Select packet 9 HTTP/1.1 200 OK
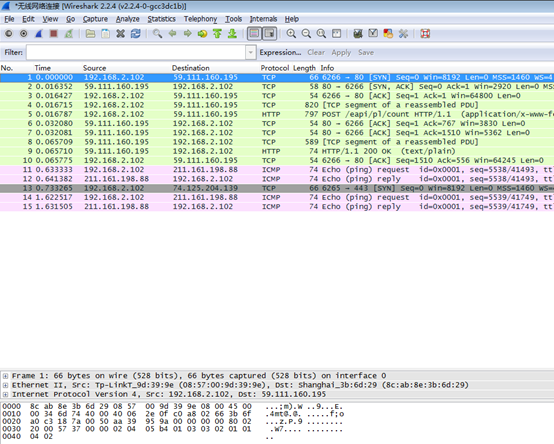Image resolution: width=554 pixels, height=444 pixels. coord(277,151)
